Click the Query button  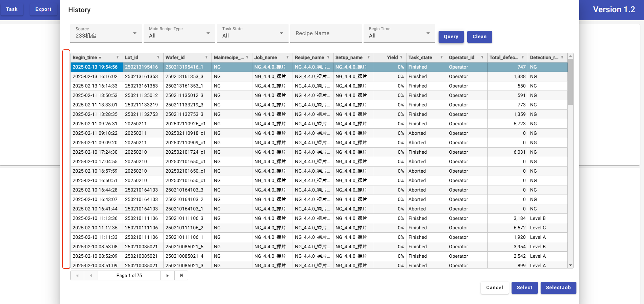point(451,36)
